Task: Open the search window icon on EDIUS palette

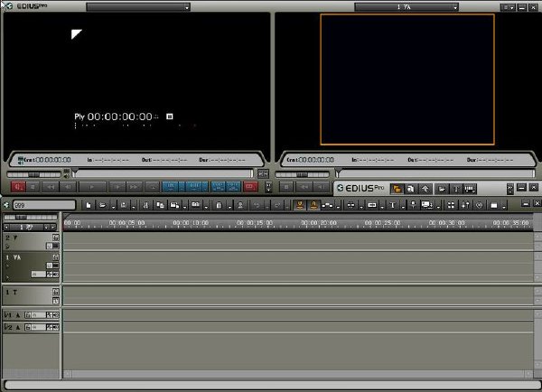Action: (411, 189)
